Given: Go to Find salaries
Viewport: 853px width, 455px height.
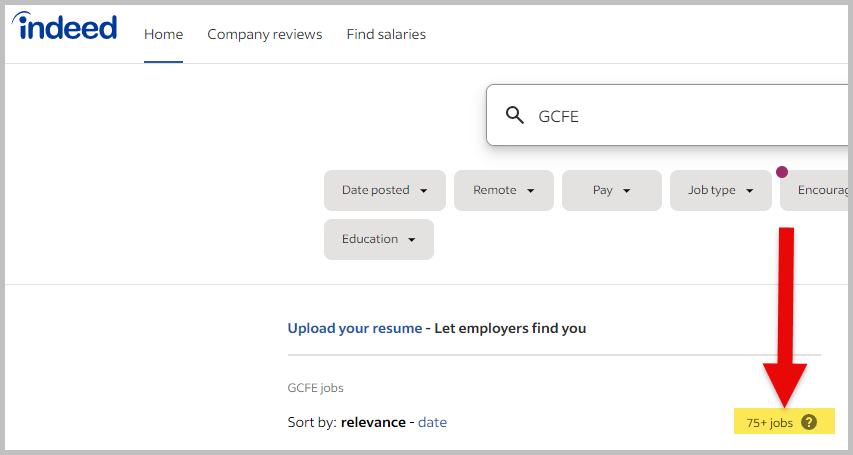Looking at the screenshot, I should 386,34.
